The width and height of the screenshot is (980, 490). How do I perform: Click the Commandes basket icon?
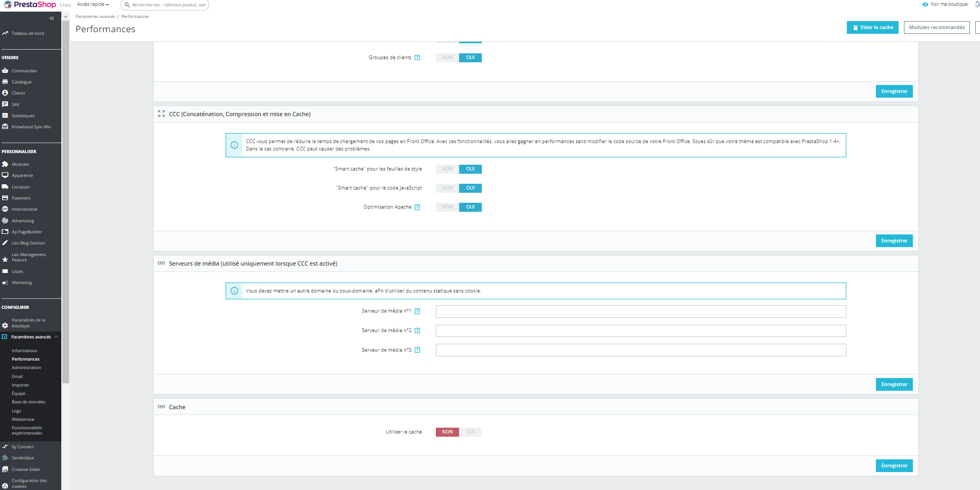(x=5, y=71)
